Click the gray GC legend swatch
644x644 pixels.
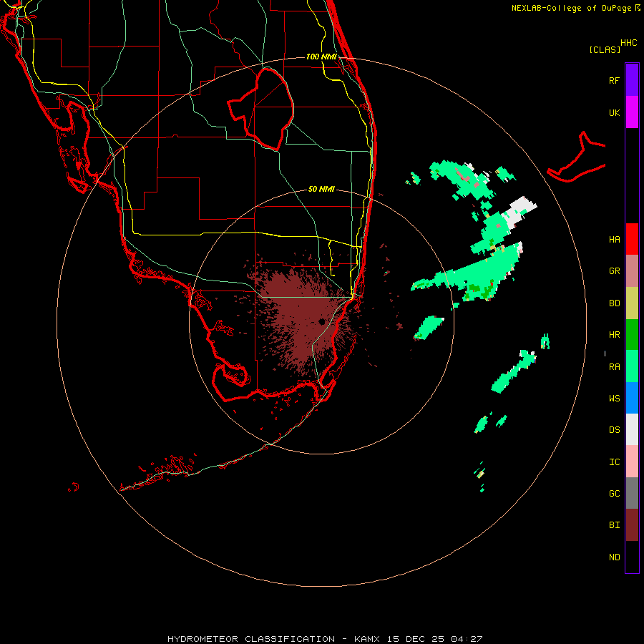pos(632,493)
